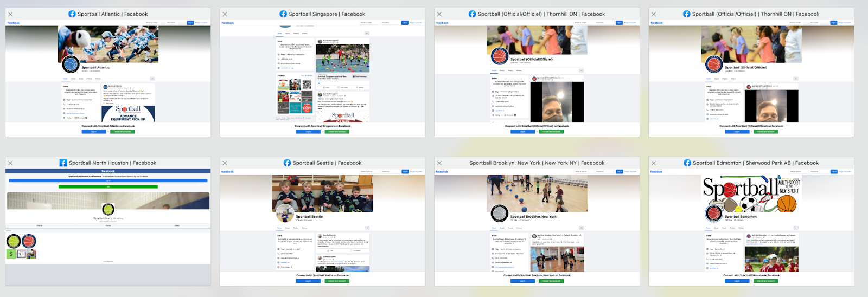
Task: Click green Create new account in Atlantic preview
Action: pyautogui.click(x=123, y=132)
